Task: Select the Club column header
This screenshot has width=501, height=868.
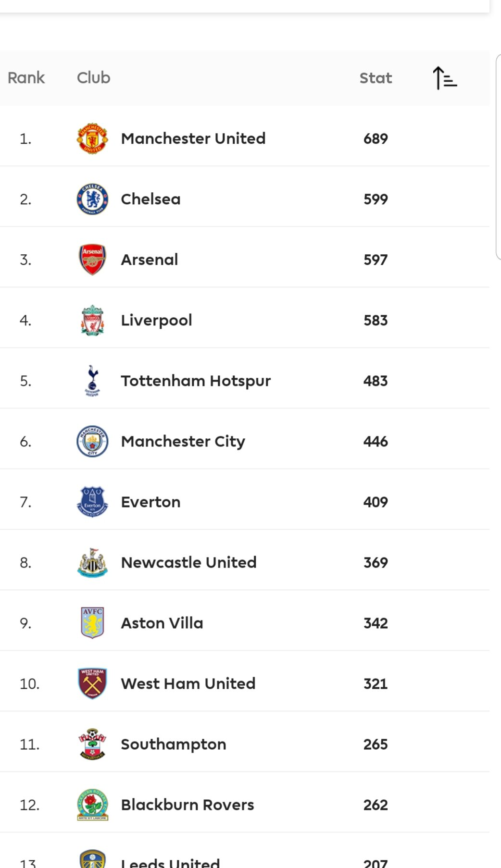Action: pos(93,77)
